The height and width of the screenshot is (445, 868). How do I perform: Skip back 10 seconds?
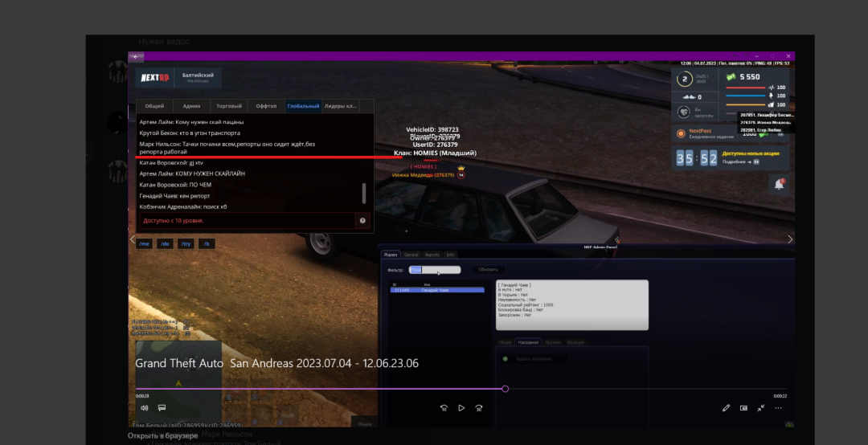tap(444, 408)
